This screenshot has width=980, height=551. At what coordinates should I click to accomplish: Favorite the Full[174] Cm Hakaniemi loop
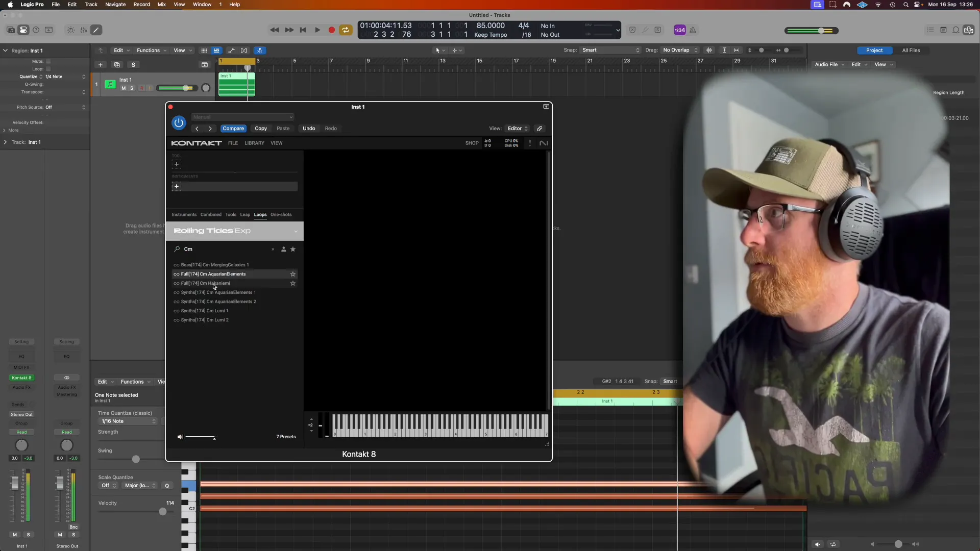293,283
